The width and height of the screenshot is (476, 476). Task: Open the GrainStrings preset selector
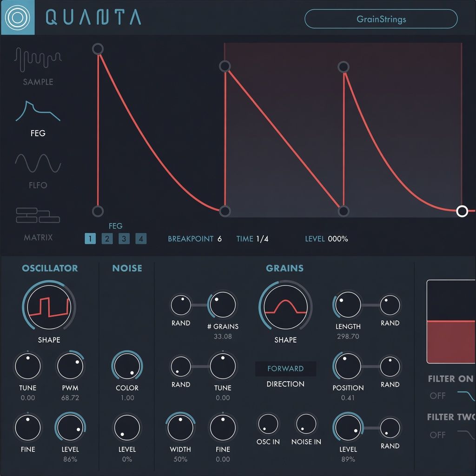(x=381, y=19)
